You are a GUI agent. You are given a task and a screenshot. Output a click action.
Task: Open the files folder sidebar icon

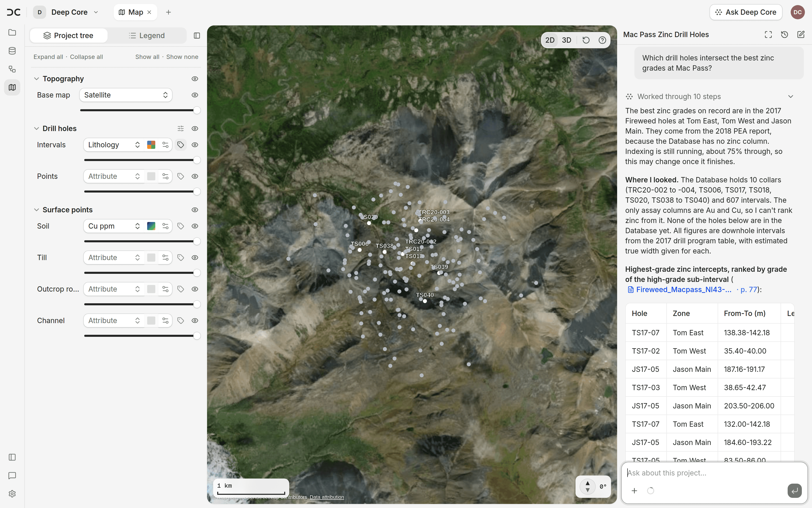click(x=12, y=33)
